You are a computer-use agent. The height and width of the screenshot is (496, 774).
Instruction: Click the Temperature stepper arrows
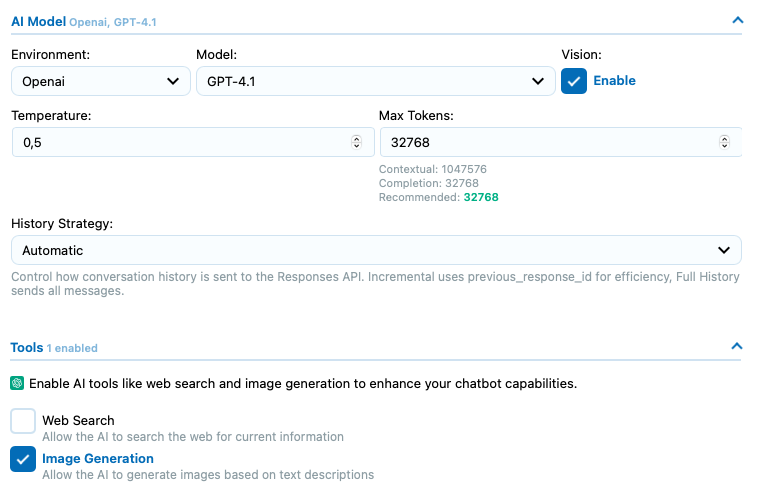point(356,142)
